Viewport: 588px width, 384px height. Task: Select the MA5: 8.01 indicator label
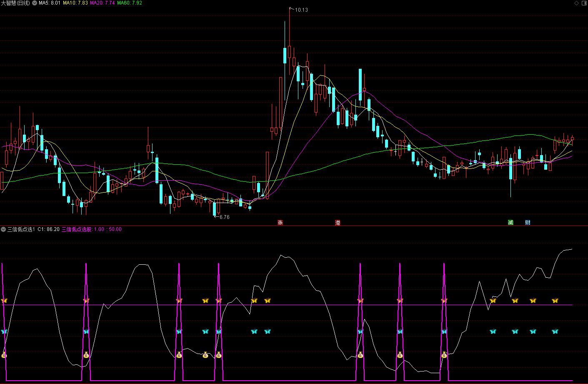50,3
